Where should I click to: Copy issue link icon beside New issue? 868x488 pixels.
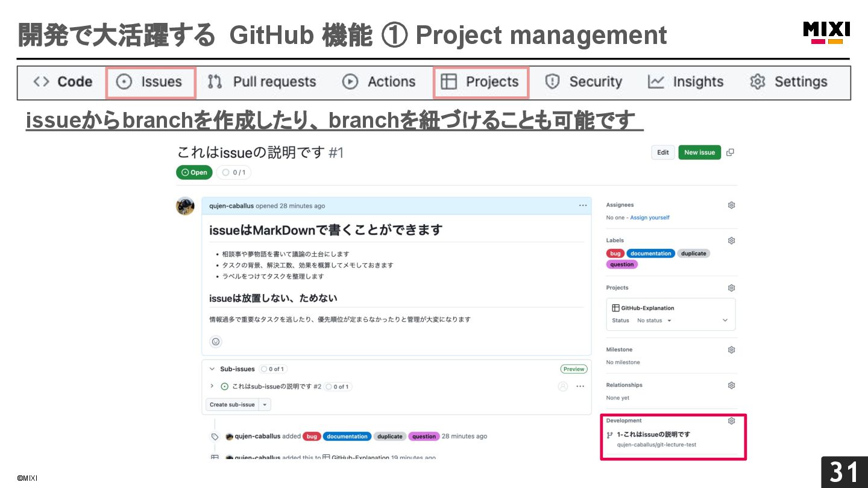[730, 152]
